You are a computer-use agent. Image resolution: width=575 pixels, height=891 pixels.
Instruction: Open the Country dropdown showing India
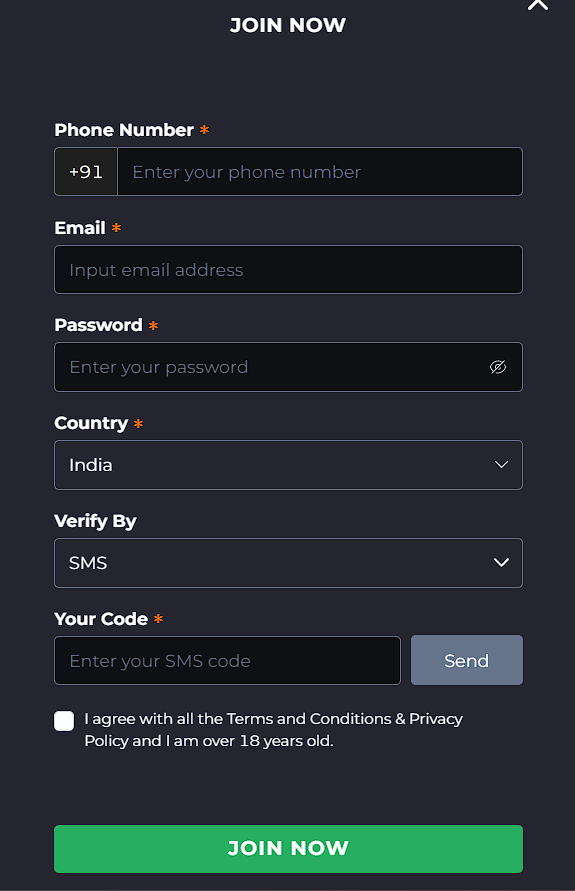pyautogui.click(x=288, y=465)
